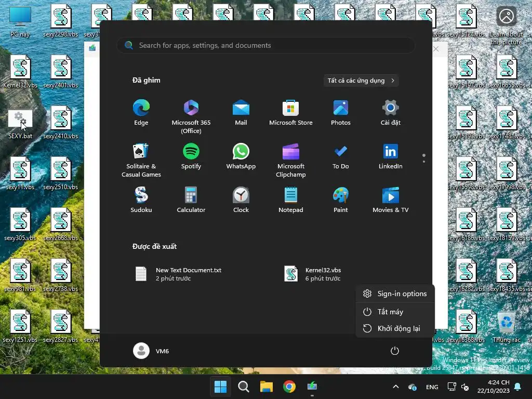Image resolution: width=532 pixels, height=399 pixels.
Task: Launch LinkedIn
Action: 391,156
